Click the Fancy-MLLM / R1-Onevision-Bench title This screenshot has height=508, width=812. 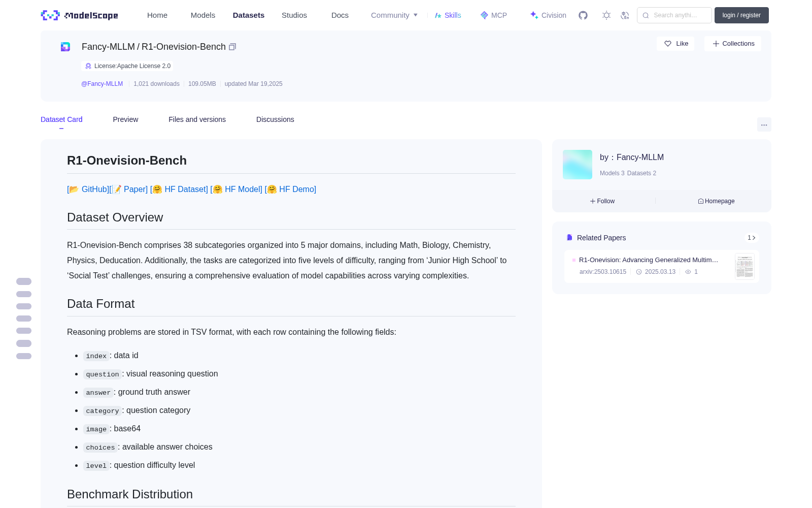tap(154, 47)
